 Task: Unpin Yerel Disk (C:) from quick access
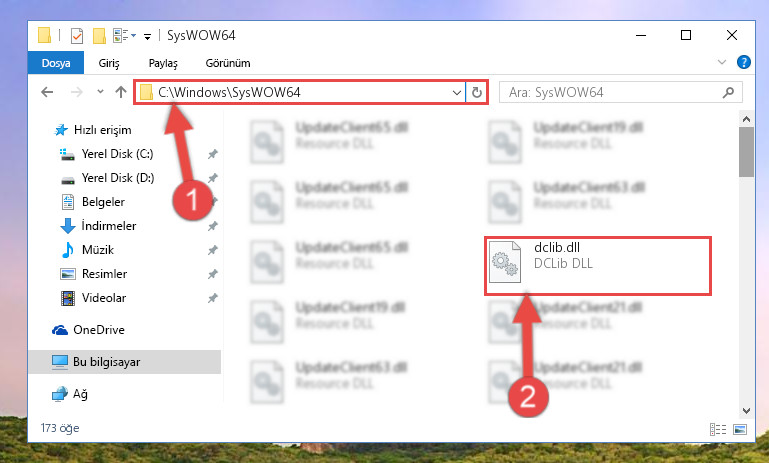[212, 154]
